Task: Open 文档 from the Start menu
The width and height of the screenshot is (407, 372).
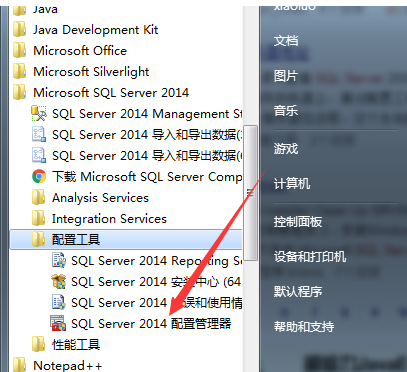Action: (x=286, y=41)
